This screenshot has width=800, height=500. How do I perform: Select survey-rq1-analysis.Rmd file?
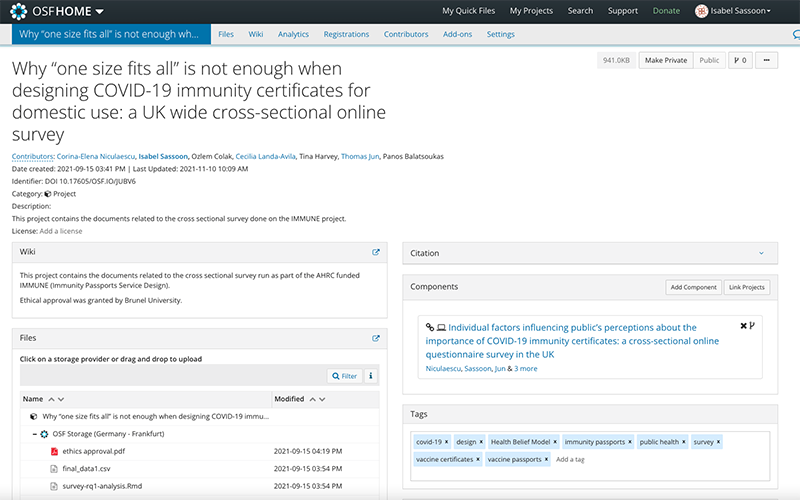point(102,486)
